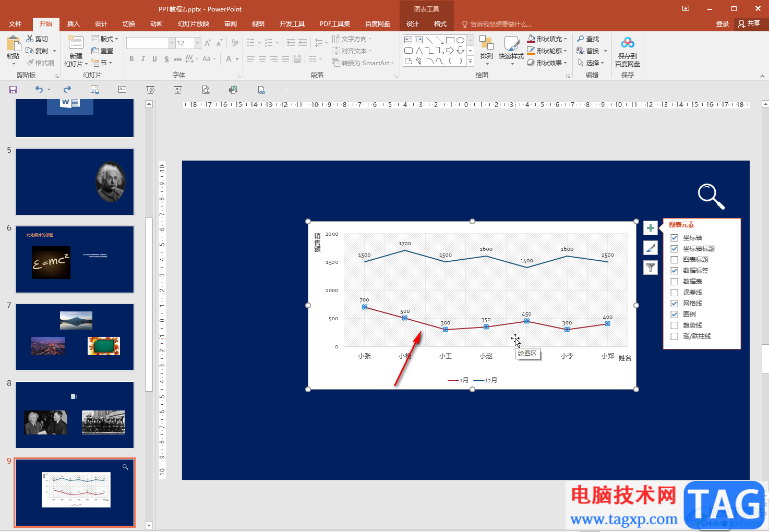Select slide 6 thumbnail with E=mc²

[x=75, y=259]
